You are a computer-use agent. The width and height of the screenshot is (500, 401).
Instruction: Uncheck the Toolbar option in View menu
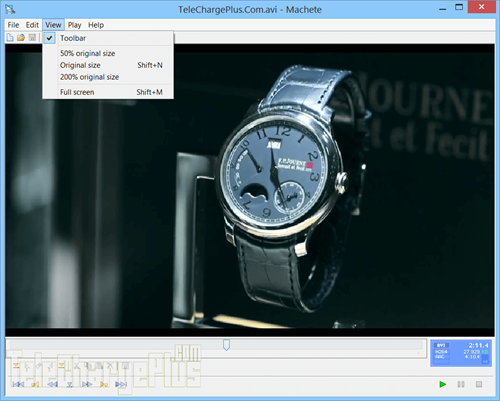(108, 38)
